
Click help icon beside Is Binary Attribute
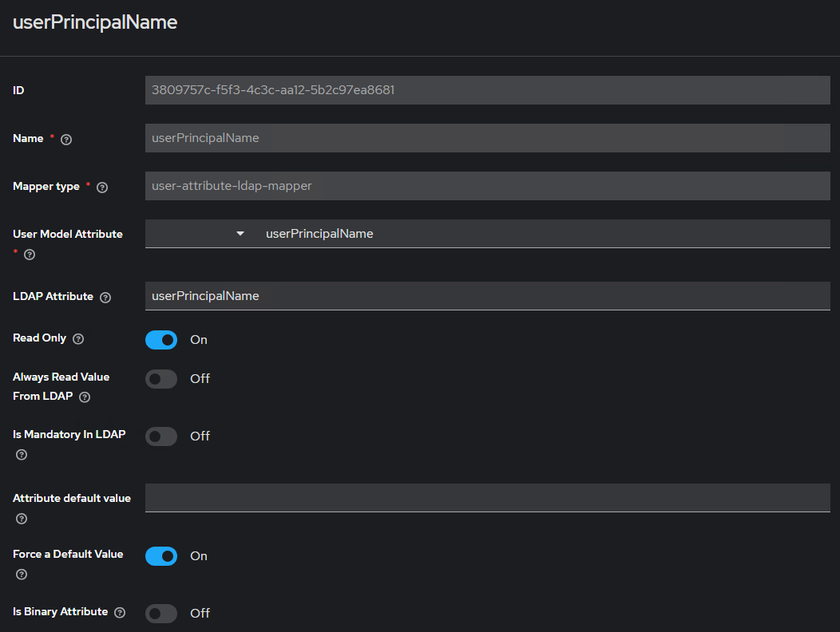tap(120, 613)
